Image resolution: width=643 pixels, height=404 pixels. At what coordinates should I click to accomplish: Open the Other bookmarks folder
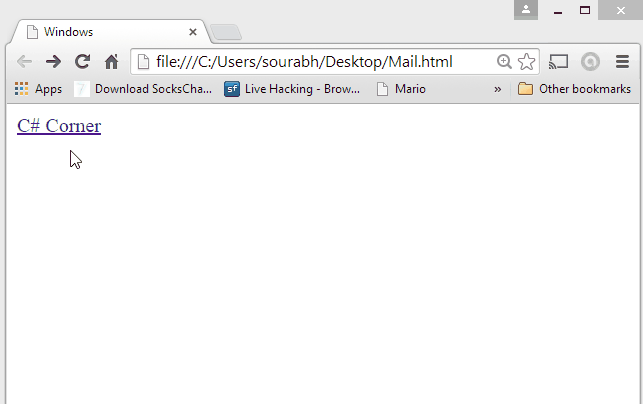[574, 89]
